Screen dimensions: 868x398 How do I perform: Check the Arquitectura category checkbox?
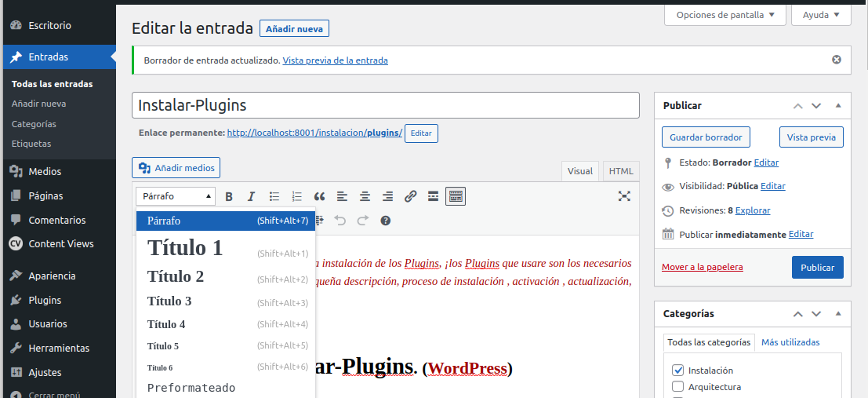(x=678, y=387)
